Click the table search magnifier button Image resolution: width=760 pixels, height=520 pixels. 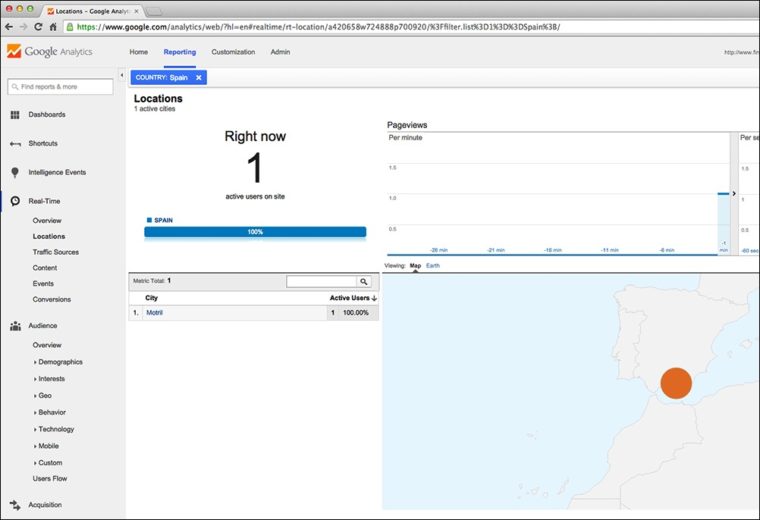[364, 282]
